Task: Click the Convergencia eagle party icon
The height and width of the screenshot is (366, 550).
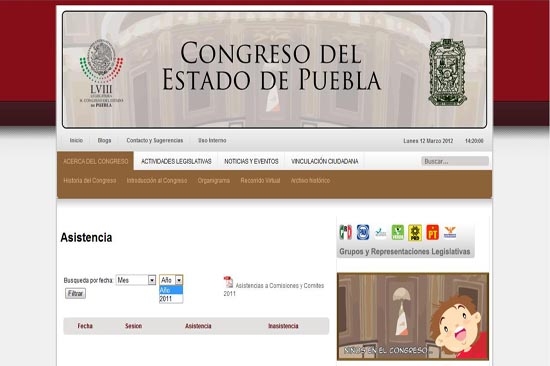Action: pos(450,232)
